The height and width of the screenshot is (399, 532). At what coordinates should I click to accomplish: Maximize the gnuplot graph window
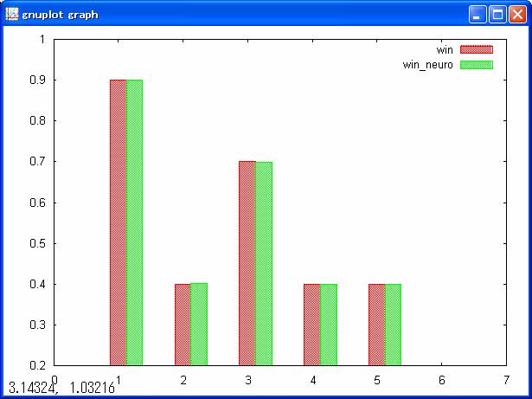coord(498,14)
